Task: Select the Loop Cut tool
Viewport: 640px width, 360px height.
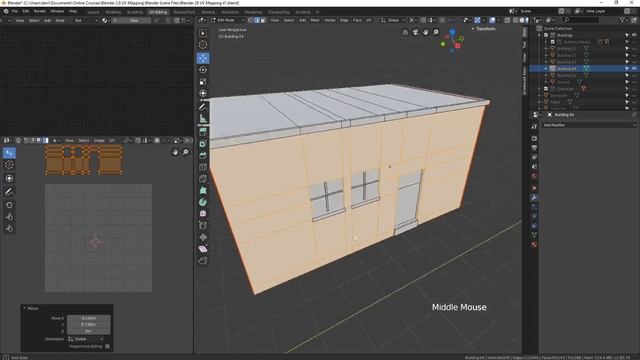Action: [203, 167]
